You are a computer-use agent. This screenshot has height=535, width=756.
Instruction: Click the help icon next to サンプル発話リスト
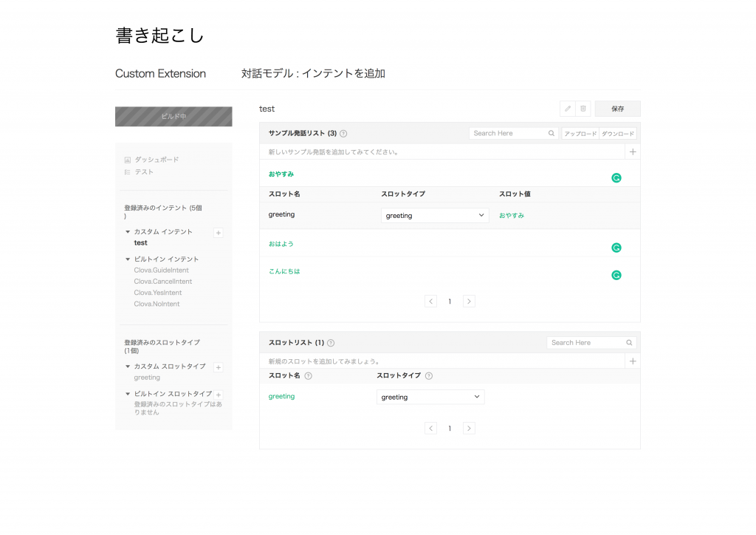(343, 134)
